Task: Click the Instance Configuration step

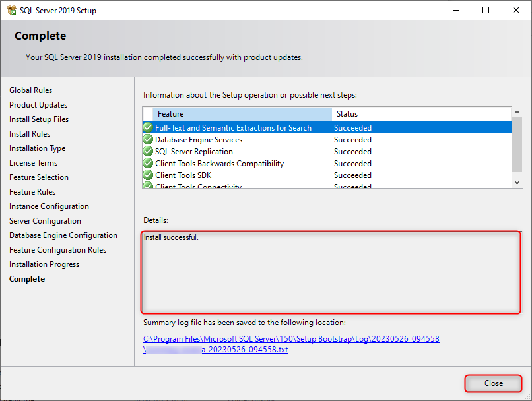Action: click(x=50, y=206)
